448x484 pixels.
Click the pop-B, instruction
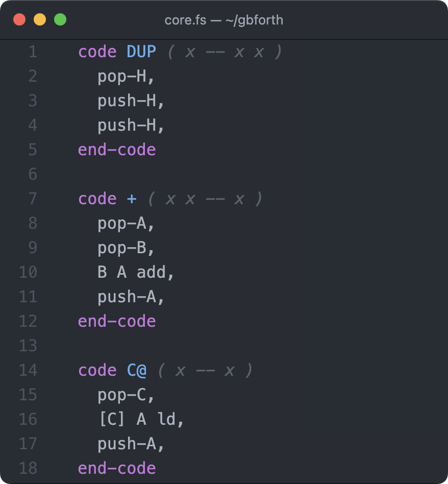point(126,248)
